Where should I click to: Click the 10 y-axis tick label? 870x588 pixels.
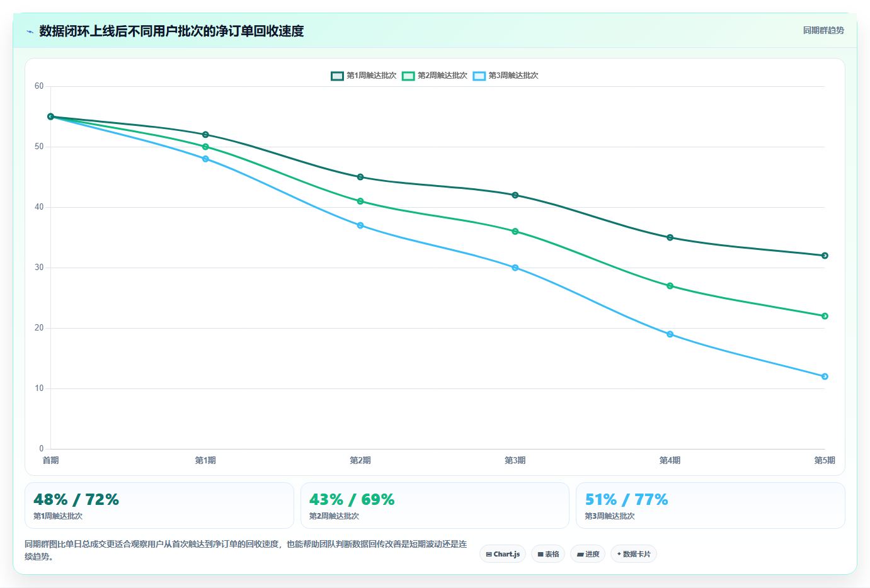(39, 388)
